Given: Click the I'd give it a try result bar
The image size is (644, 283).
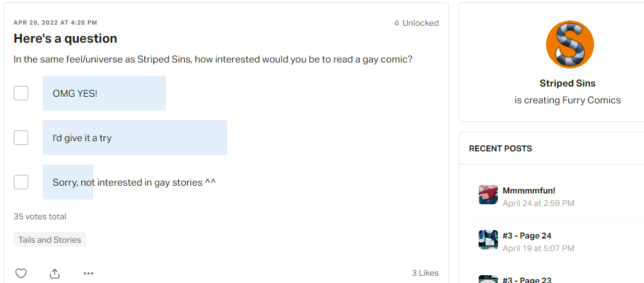Looking at the screenshot, I should [135, 138].
